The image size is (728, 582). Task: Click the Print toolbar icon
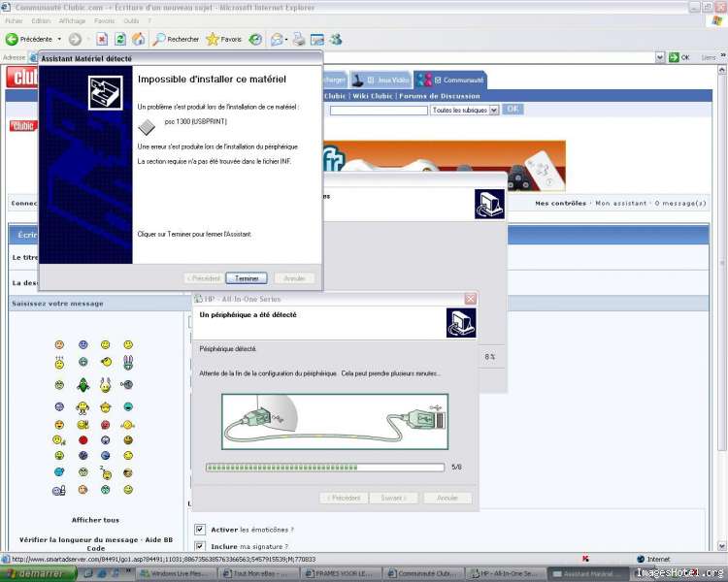pyautogui.click(x=299, y=40)
